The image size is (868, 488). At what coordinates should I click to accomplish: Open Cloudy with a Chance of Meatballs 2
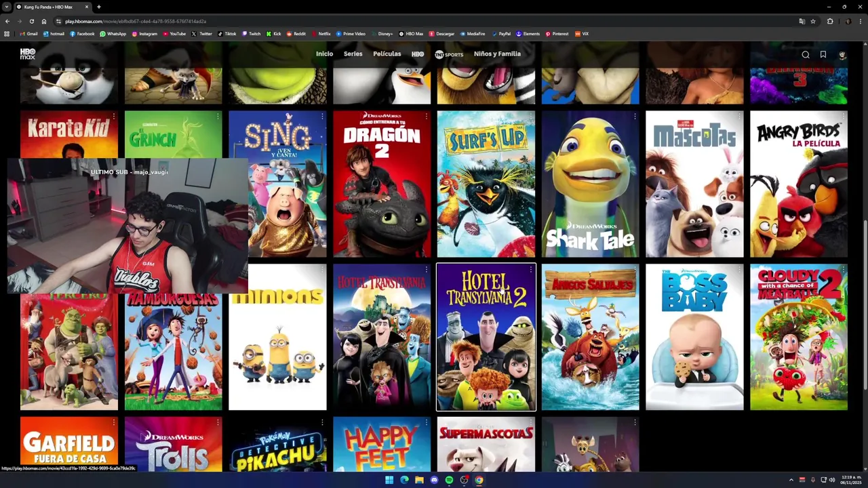click(799, 338)
